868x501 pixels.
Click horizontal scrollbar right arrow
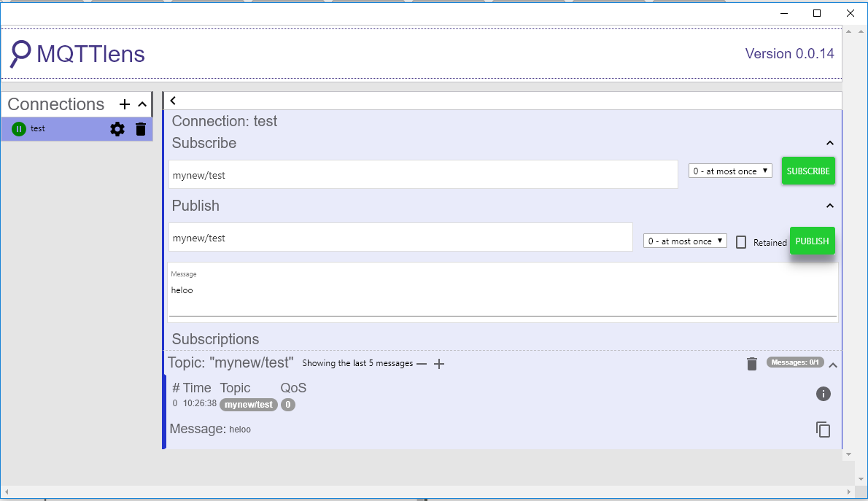848,492
